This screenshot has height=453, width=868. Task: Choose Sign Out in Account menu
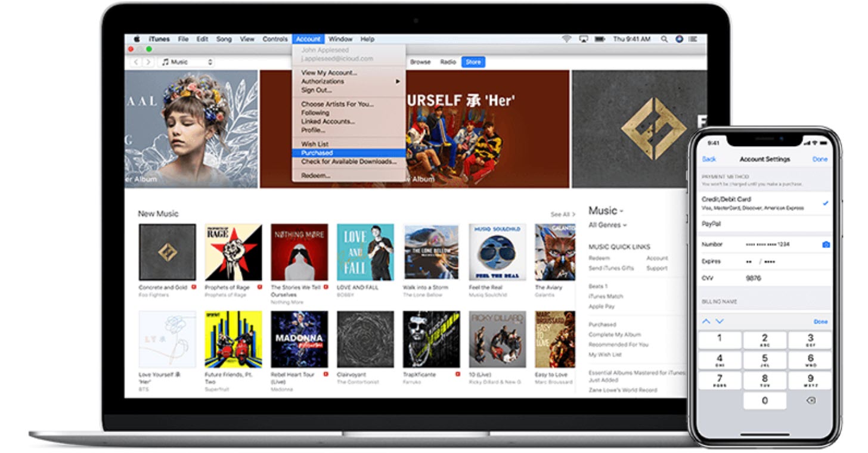(349, 90)
